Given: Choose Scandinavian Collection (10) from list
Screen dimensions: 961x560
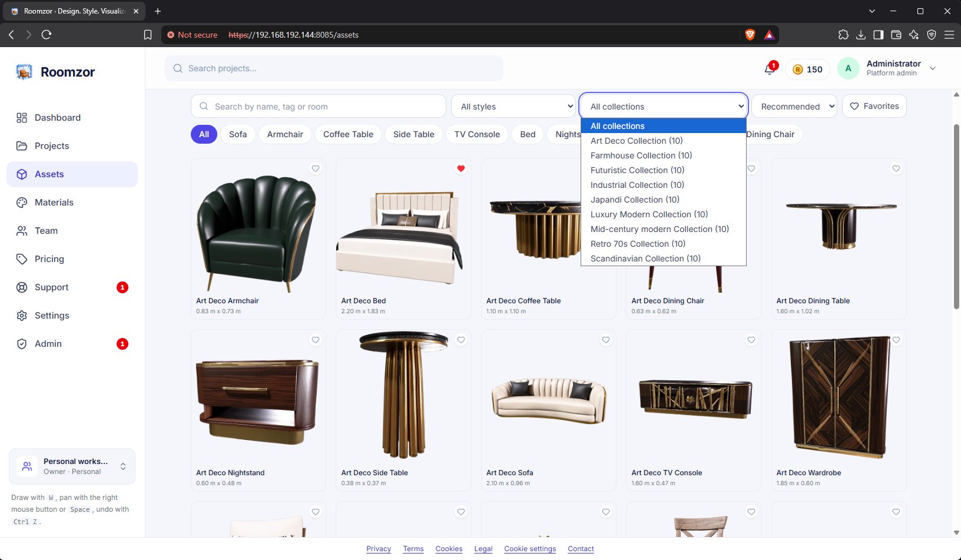Looking at the screenshot, I should (x=663, y=259).
